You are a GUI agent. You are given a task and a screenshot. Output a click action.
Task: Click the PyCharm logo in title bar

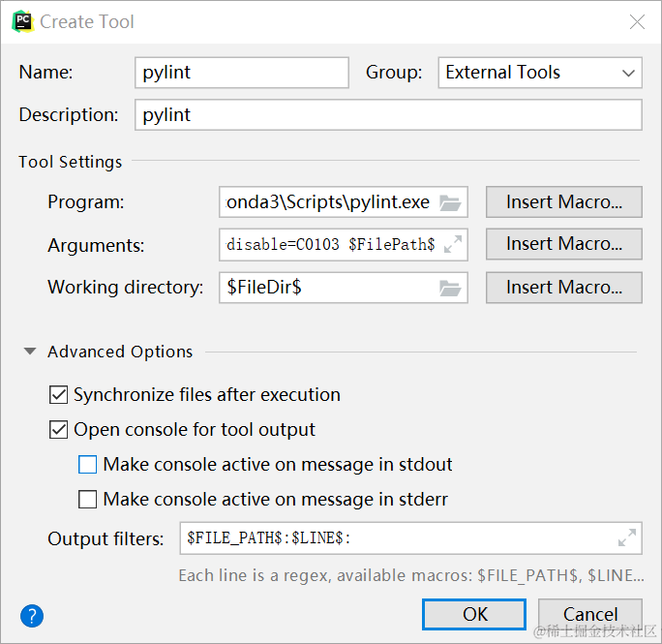pyautogui.click(x=23, y=21)
